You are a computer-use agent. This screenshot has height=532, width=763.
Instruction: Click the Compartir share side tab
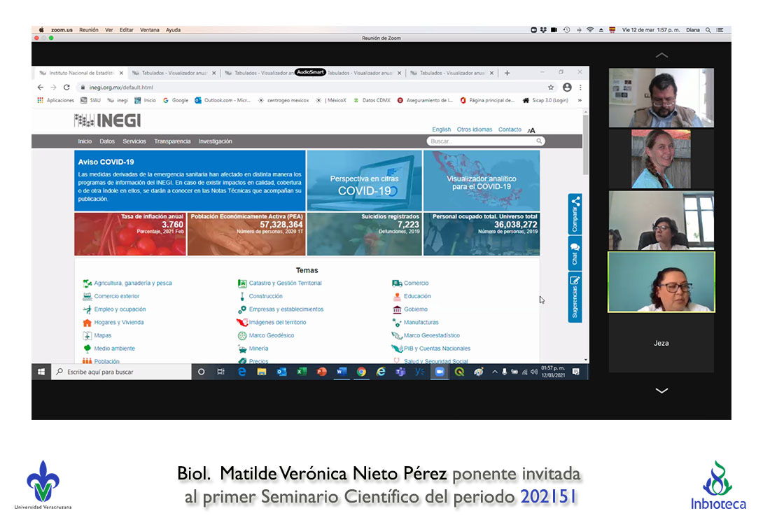575,213
